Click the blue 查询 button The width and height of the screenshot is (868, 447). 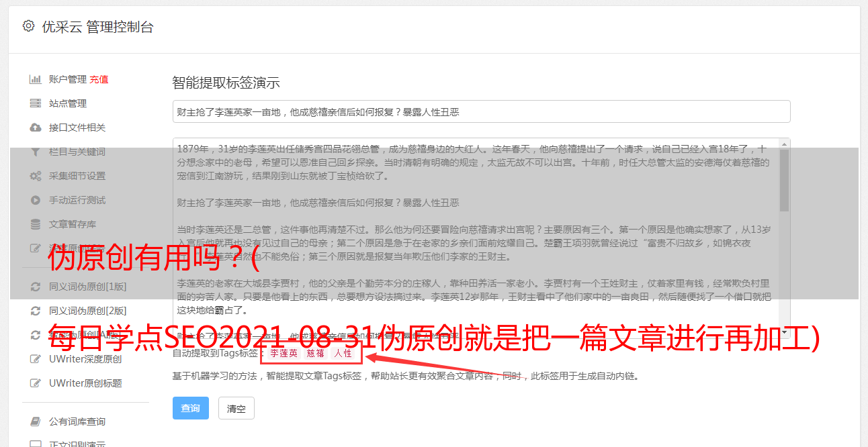191,408
